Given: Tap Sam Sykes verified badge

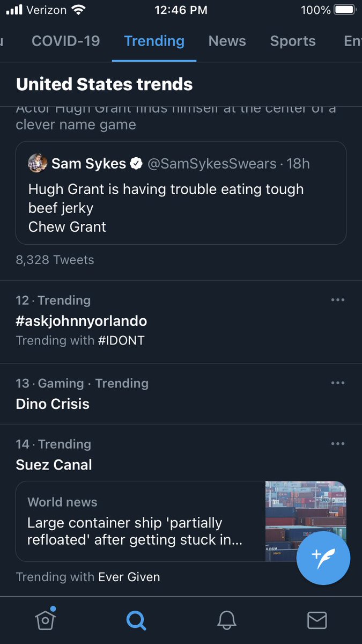Looking at the screenshot, I should tap(137, 163).
